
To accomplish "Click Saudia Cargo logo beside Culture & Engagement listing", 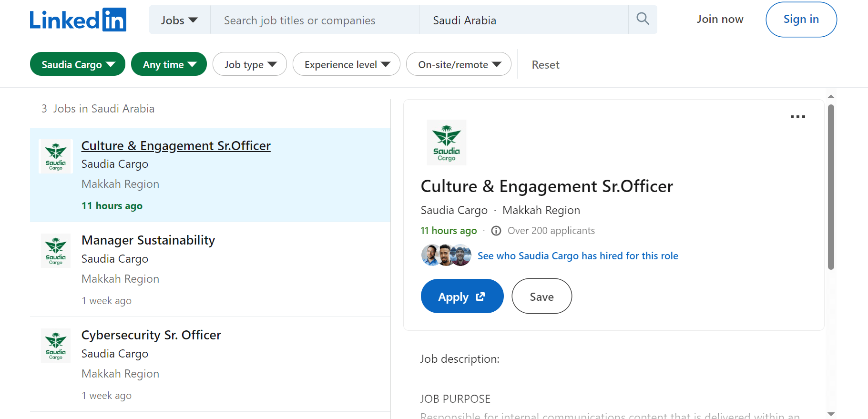I will (56, 156).
